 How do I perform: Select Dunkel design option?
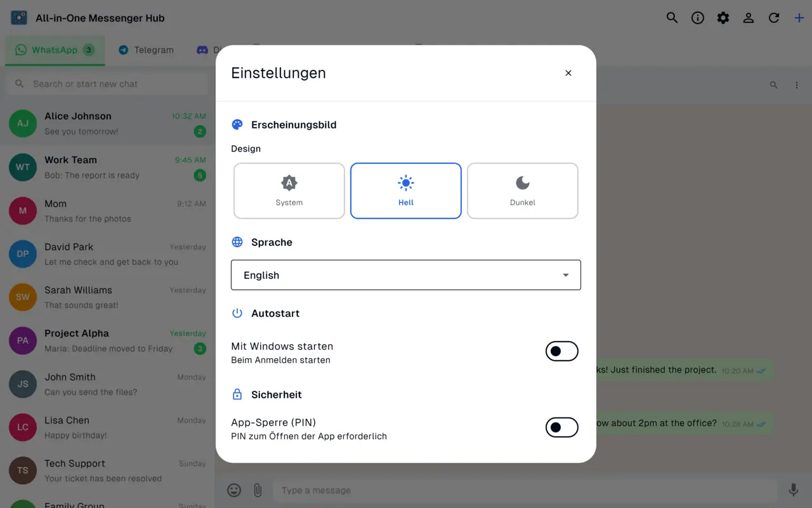click(523, 191)
